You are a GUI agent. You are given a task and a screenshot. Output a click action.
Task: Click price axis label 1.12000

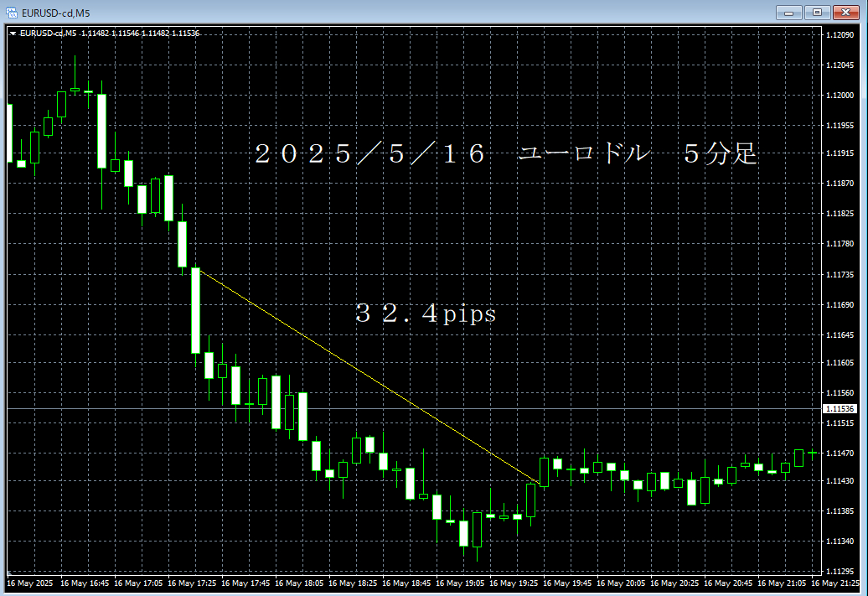(840, 96)
